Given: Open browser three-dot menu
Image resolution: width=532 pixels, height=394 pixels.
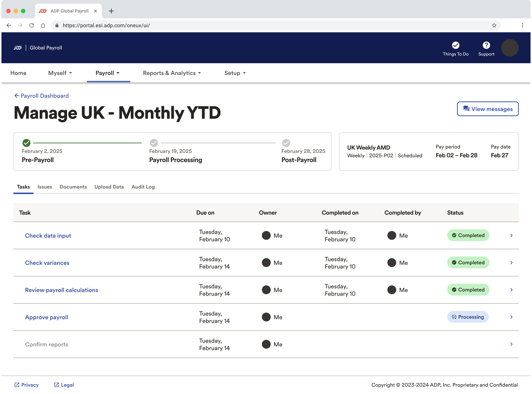Looking at the screenshot, I should pos(522,25).
